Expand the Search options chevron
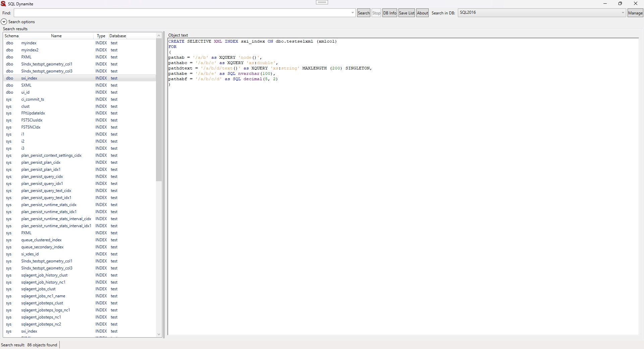This screenshot has height=349, width=644. pyautogui.click(x=4, y=22)
